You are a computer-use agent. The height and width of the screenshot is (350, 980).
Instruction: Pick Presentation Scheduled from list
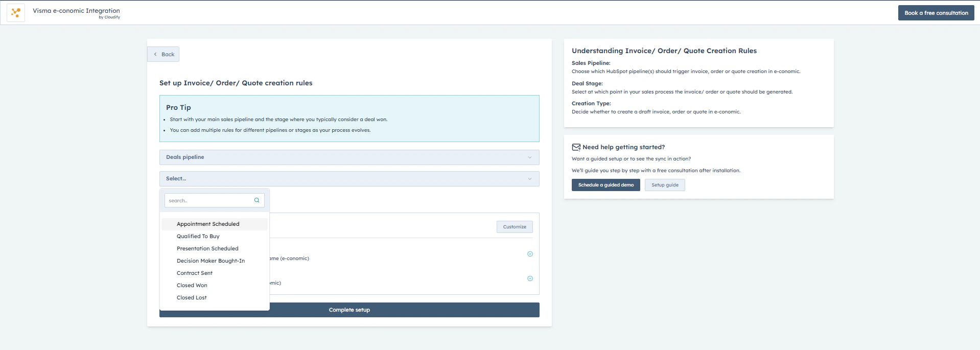pyautogui.click(x=215, y=249)
